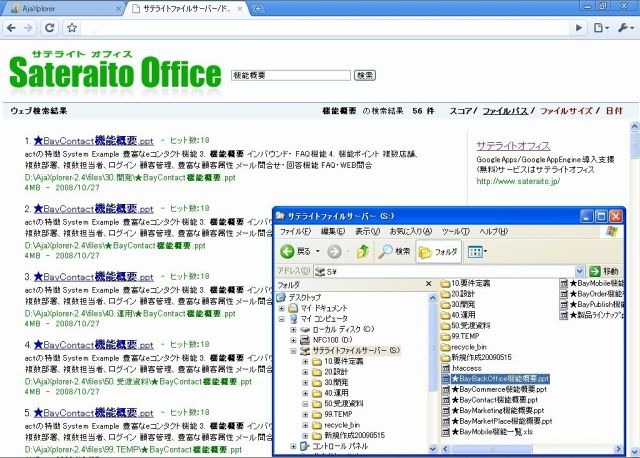
Task: Expand NFC100 (D:) tree node
Action: tap(293, 340)
